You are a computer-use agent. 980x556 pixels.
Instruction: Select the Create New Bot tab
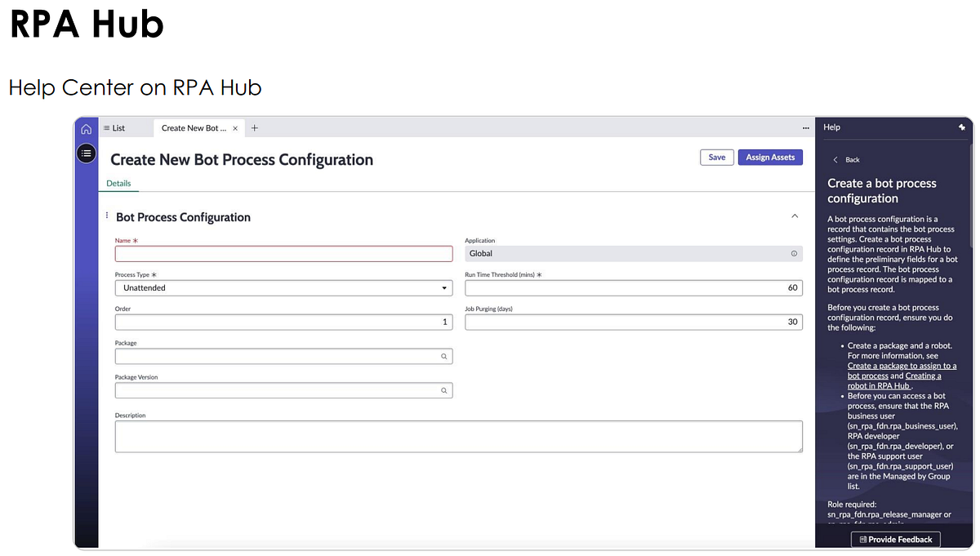coord(192,128)
